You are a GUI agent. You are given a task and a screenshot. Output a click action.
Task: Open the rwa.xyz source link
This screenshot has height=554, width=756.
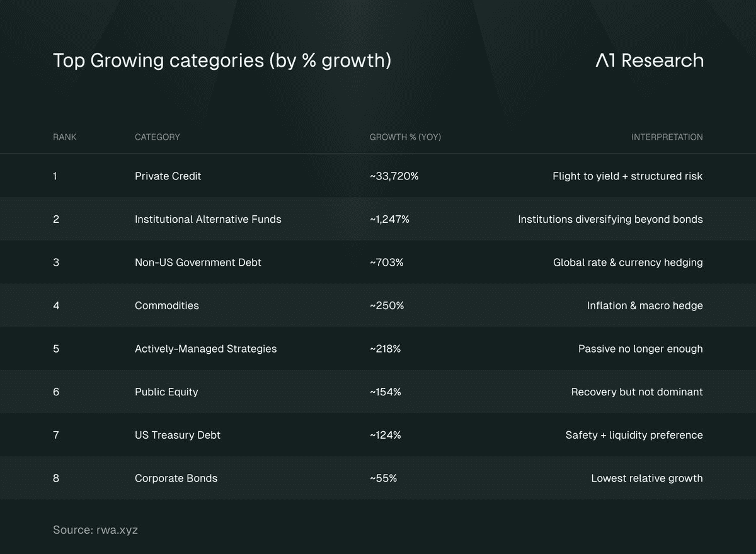pyautogui.click(x=117, y=530)
